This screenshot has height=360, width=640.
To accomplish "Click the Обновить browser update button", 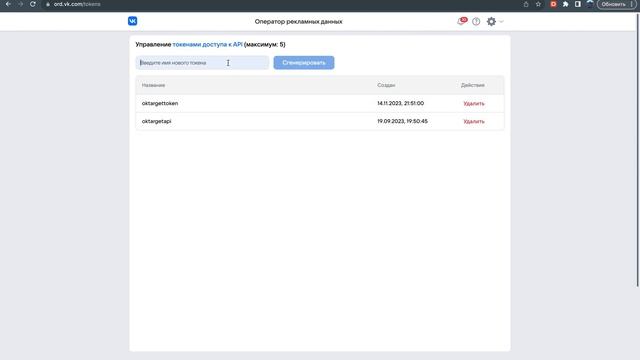I will 613,4.
